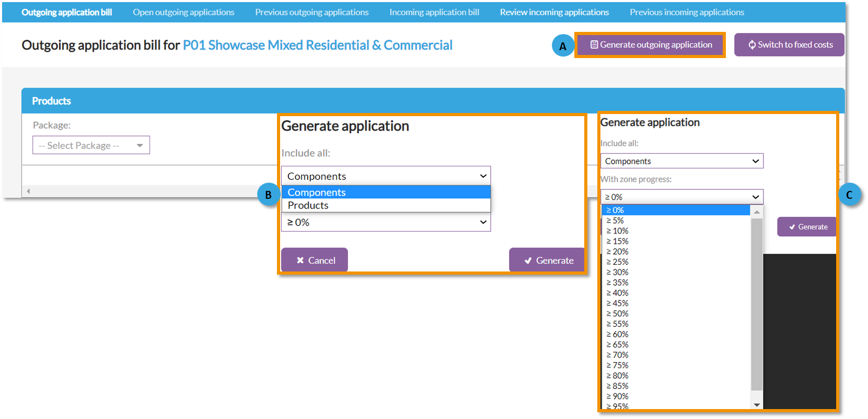Click the blue circle marker labeled B
Screen dimensions: 868x419
click(x=268, y=195)
